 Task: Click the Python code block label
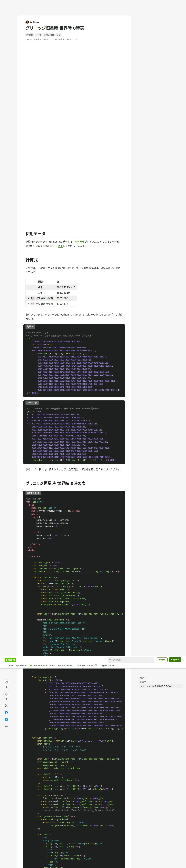(x=30, y=327)
